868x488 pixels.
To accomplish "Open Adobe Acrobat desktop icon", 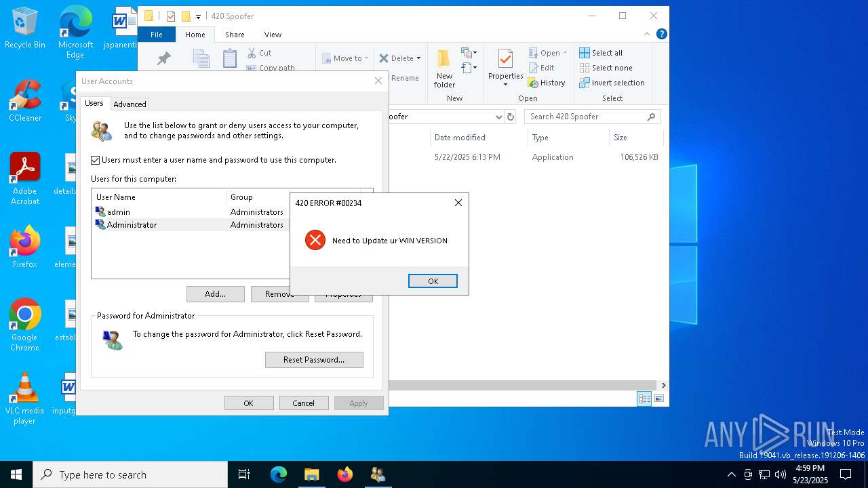I will click(25, 179).
